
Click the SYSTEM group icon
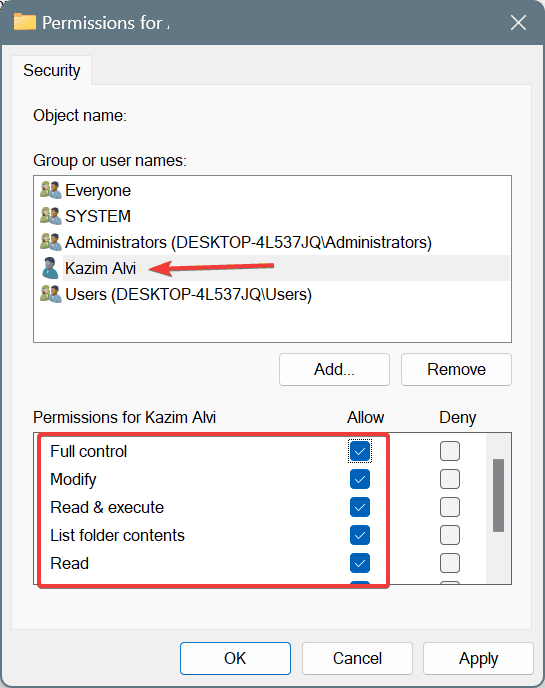[x=50, y=216]
